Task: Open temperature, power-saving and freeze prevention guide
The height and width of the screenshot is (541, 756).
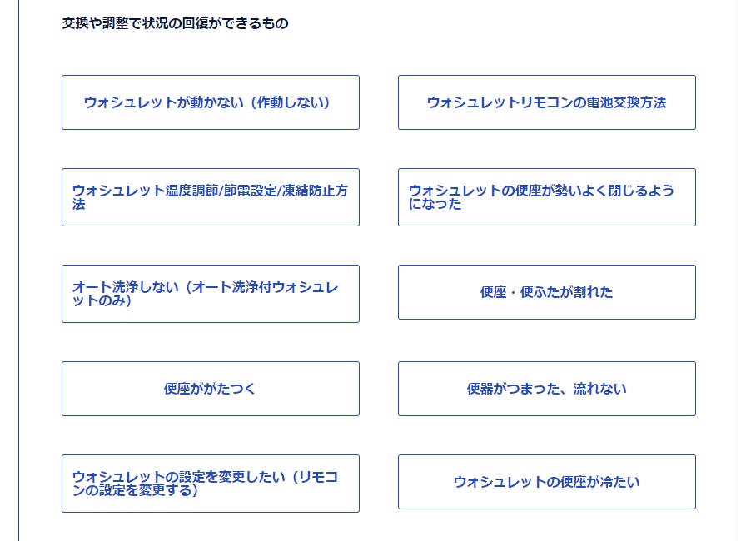Action: click(210, 197)
